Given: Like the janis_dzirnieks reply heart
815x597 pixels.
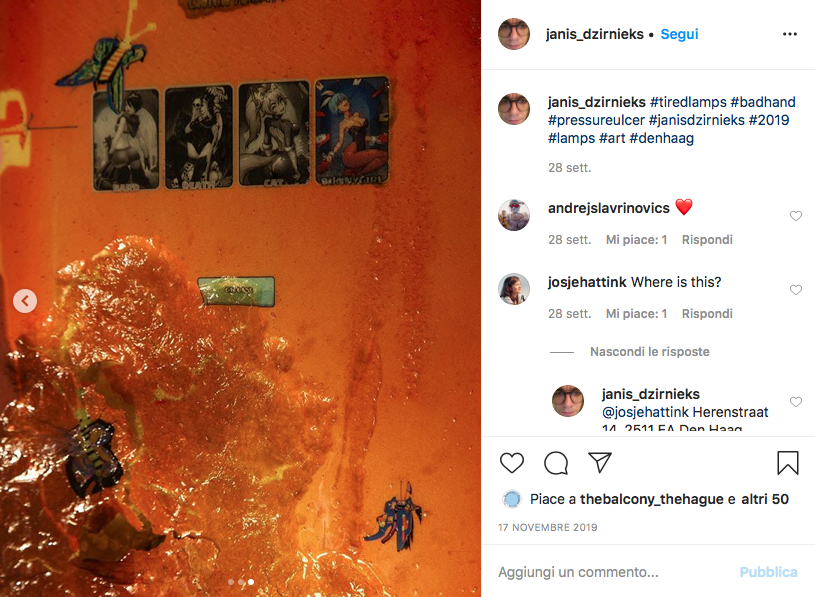Looking at the screenshot, I should click(x=796, y=402).
